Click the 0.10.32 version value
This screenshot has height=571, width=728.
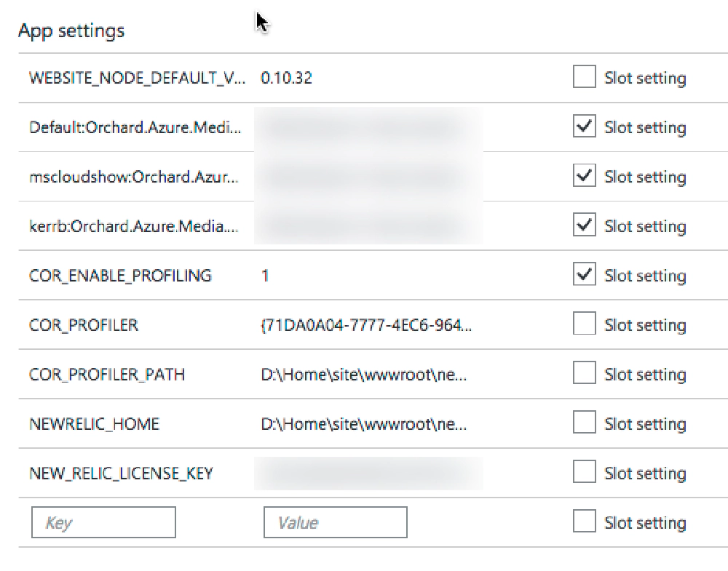point(286,78)
